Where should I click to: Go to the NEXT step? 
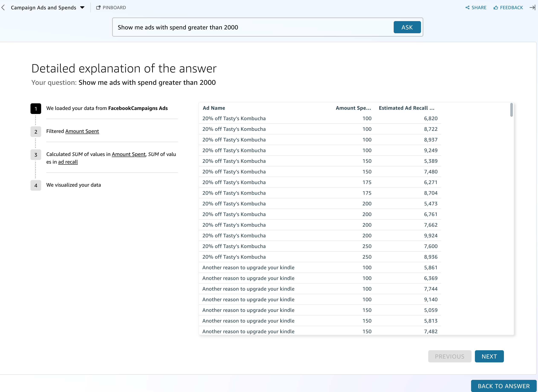pos(489,356)
